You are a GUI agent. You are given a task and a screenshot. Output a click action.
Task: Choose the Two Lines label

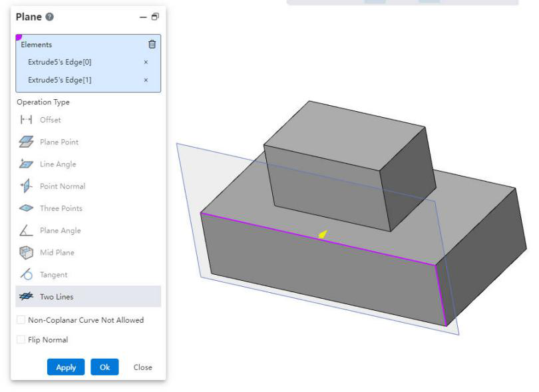tap(57, 297)
